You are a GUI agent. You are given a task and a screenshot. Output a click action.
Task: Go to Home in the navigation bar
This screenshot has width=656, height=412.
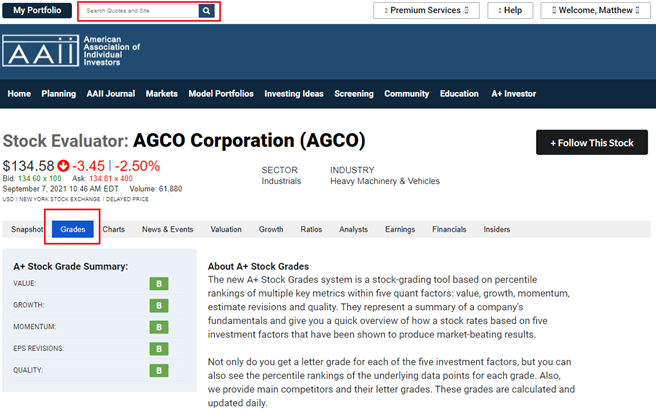tap(19, 94)
